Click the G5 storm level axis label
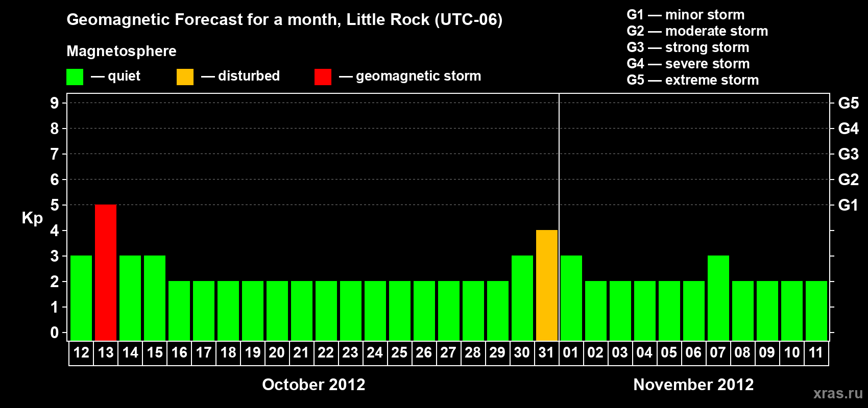 point(848,103)
